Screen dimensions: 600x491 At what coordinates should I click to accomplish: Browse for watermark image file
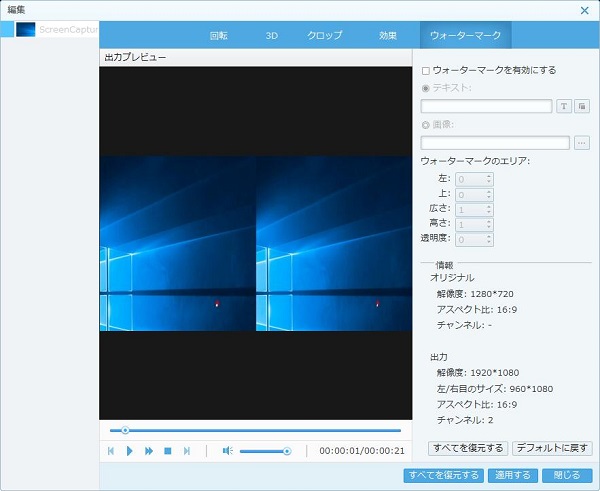[582, 143]
